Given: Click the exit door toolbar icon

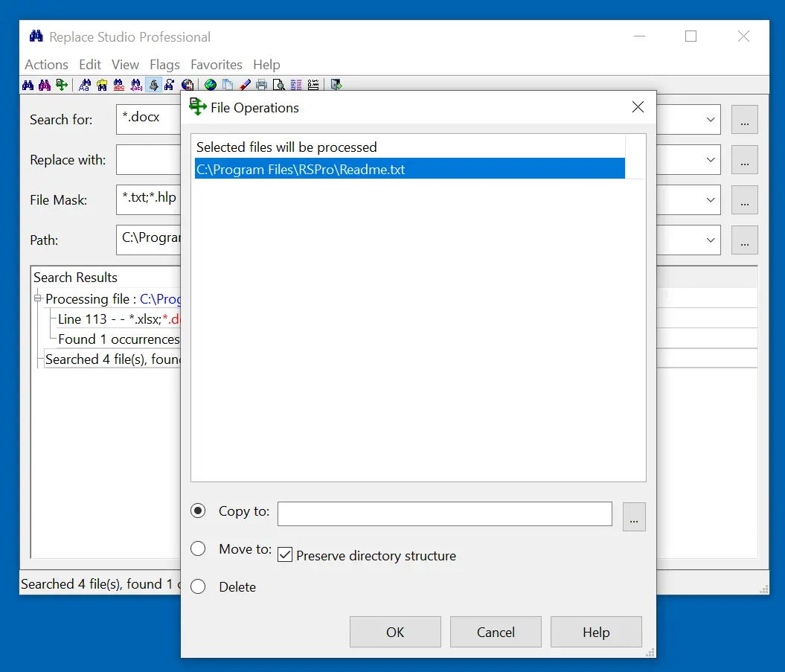Looking at the screenshot, I should coord(336,85).
